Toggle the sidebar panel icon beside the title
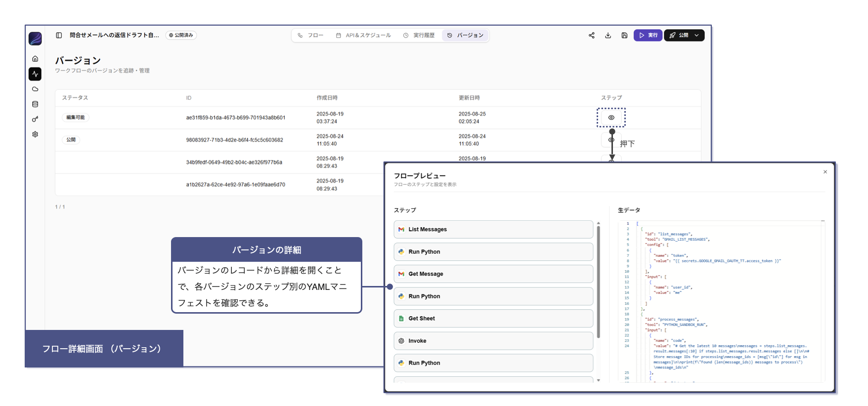This screenshot has width=868, height=406. 59,35
